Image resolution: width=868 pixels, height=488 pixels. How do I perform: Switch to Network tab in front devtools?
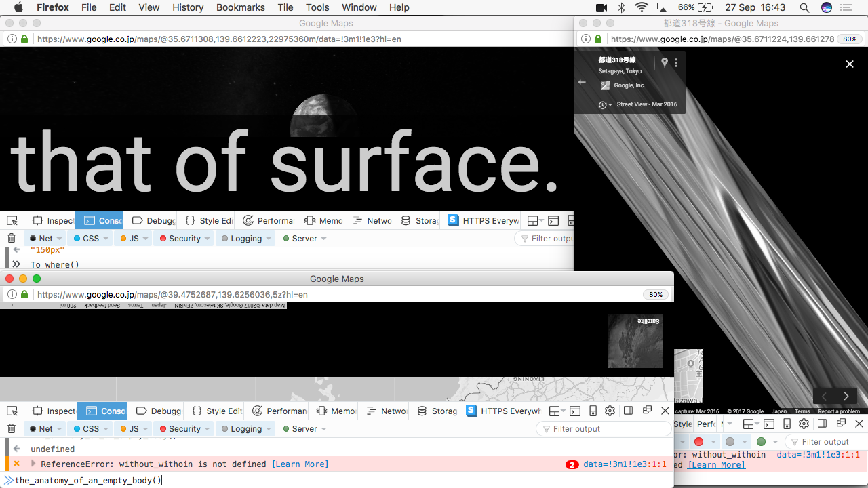[x=385, y=411]
